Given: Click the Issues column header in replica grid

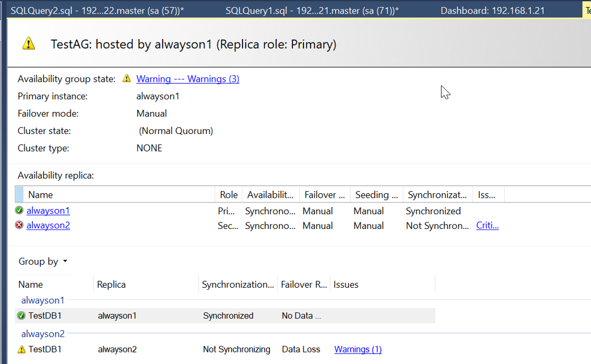Looking at the screenshot, I should pyautogui.click(x=489, y=194).
